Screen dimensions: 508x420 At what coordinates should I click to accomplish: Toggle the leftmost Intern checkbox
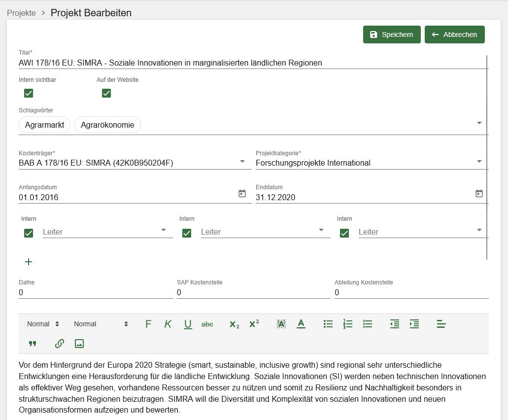click(29, 233)
